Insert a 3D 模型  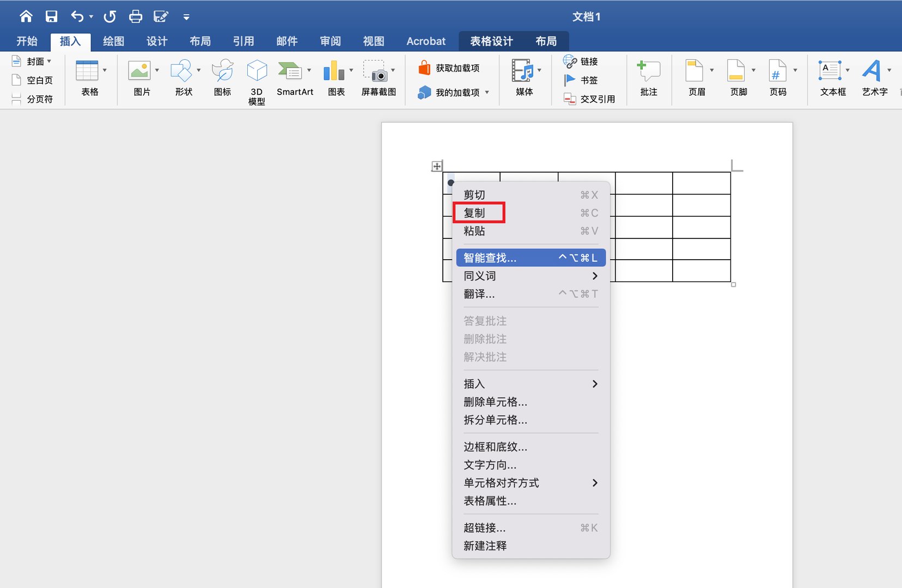(x=256, y=79)
